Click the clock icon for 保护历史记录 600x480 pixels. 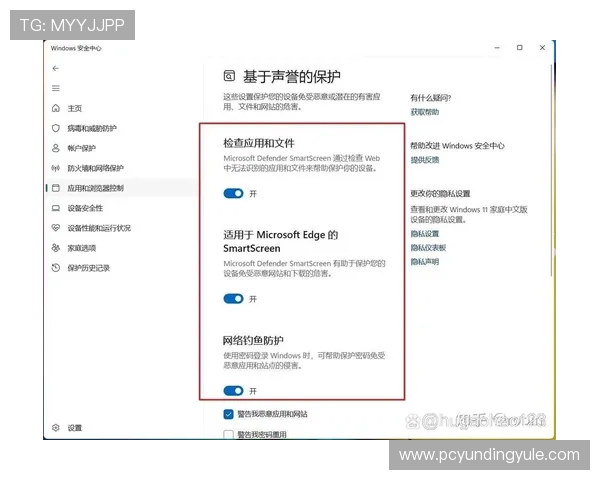coord(56,268)
